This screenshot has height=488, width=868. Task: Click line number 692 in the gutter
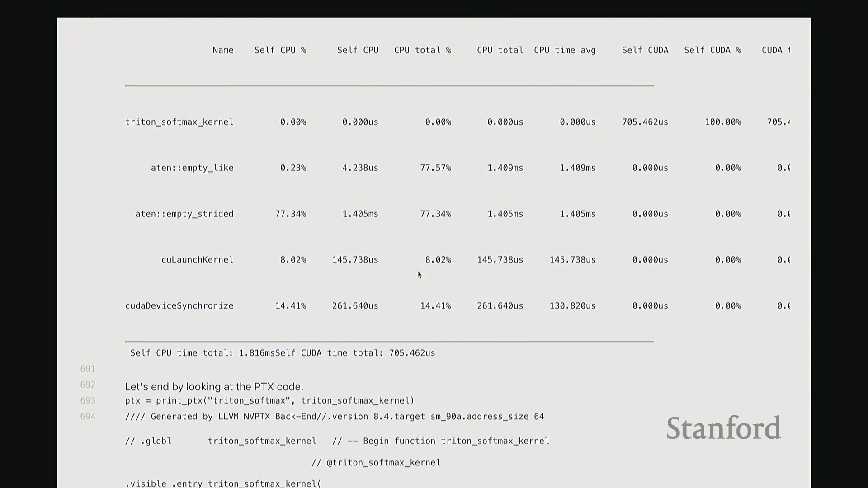coord(88,385)
